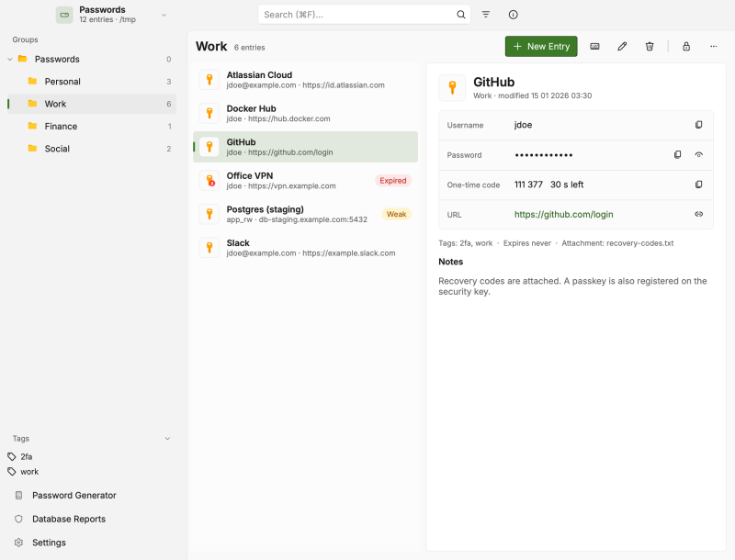
Task: Open the database switcher dropdown chevron
Action: [164, 15]
